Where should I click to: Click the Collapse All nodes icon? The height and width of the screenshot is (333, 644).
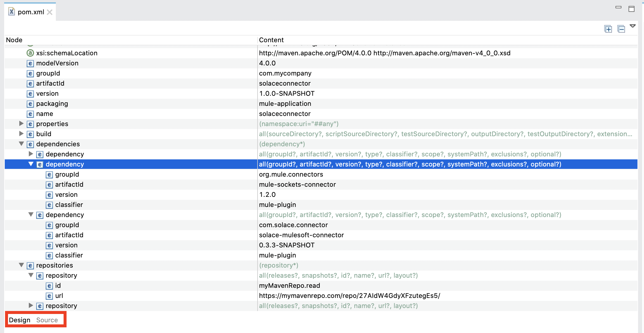(x=621, y=29)
